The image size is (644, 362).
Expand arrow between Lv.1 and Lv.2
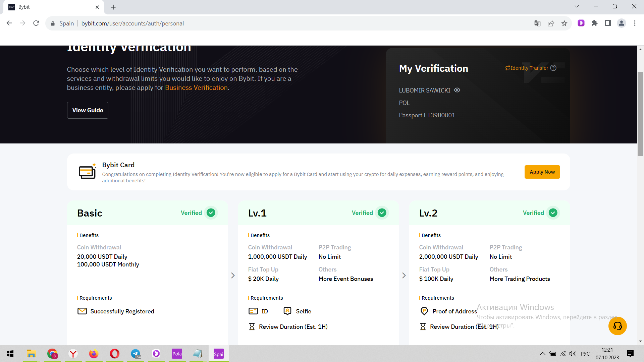point(404,276)
